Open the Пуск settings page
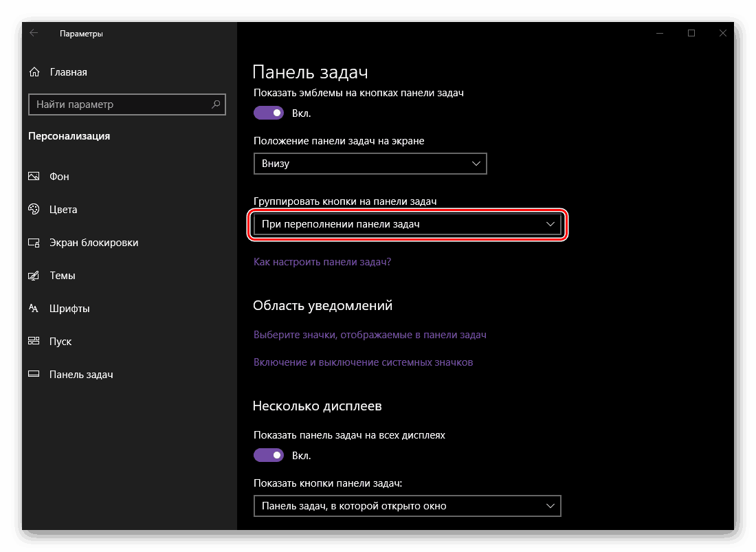The height and width of the screenshot is (552, 756). 60,342
